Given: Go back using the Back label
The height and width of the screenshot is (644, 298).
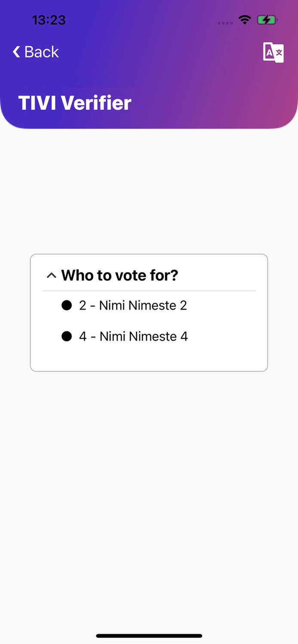Looking at the screenshot, I should click(x=41, y=52).
